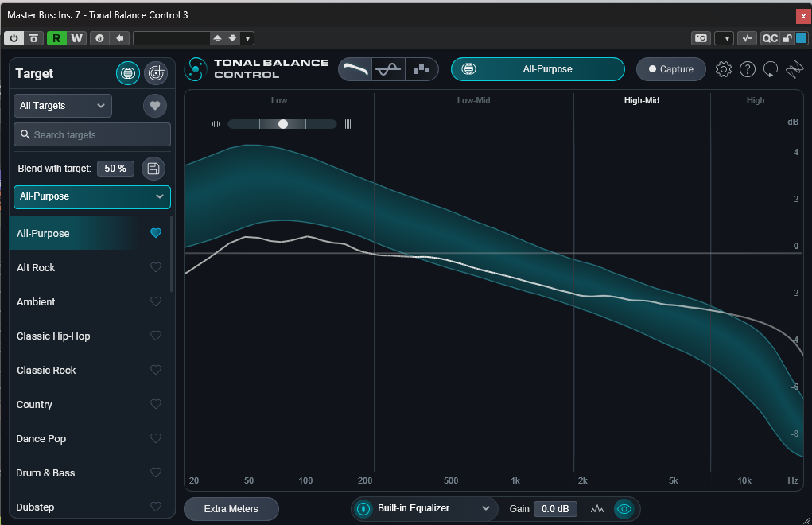Image resolution: width=812 pixels, height=525 pixels.
Task: Select the genre targets globe icon
Action: pyautogui.click(x=128, y=73)
